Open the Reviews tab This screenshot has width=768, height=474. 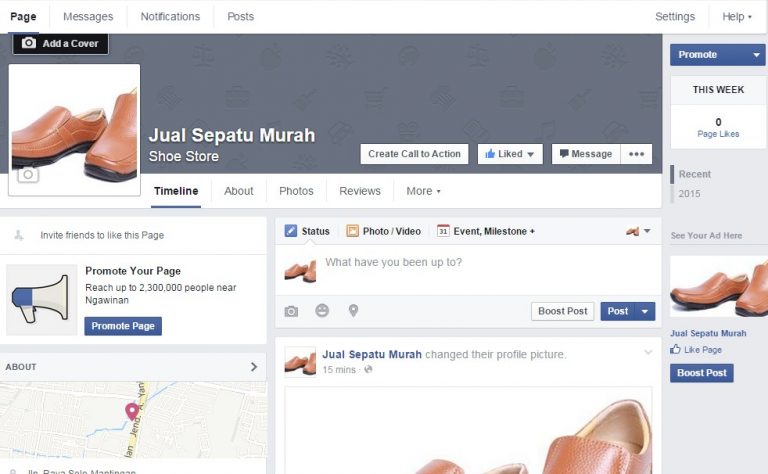point(360,191)
